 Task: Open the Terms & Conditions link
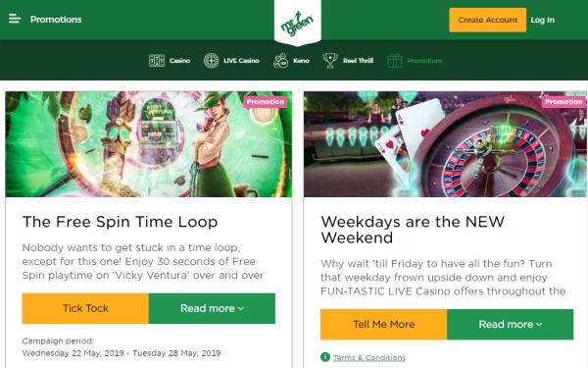click(x=369, y=357)
